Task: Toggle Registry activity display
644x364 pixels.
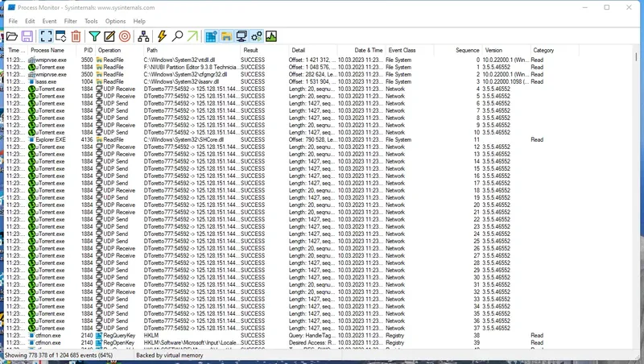Action: point(211,36)
